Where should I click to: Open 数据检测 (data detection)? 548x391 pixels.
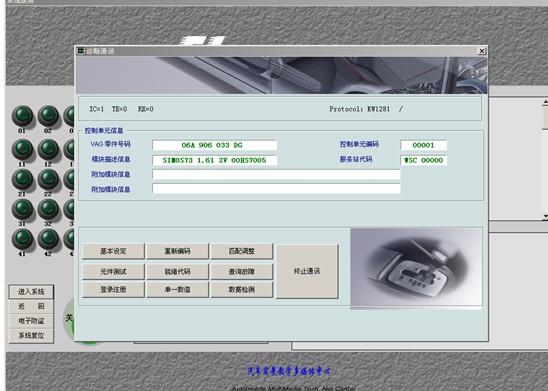(241, 290)
